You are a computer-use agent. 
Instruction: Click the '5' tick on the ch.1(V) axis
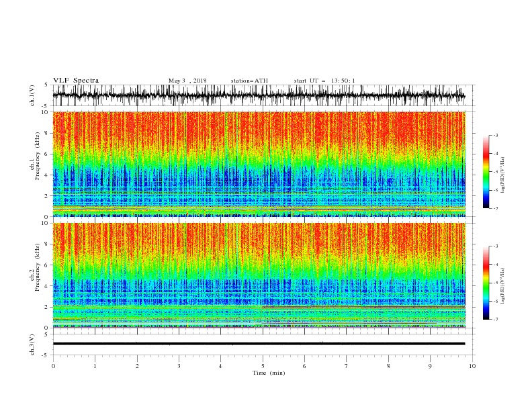tap(46, 85)
